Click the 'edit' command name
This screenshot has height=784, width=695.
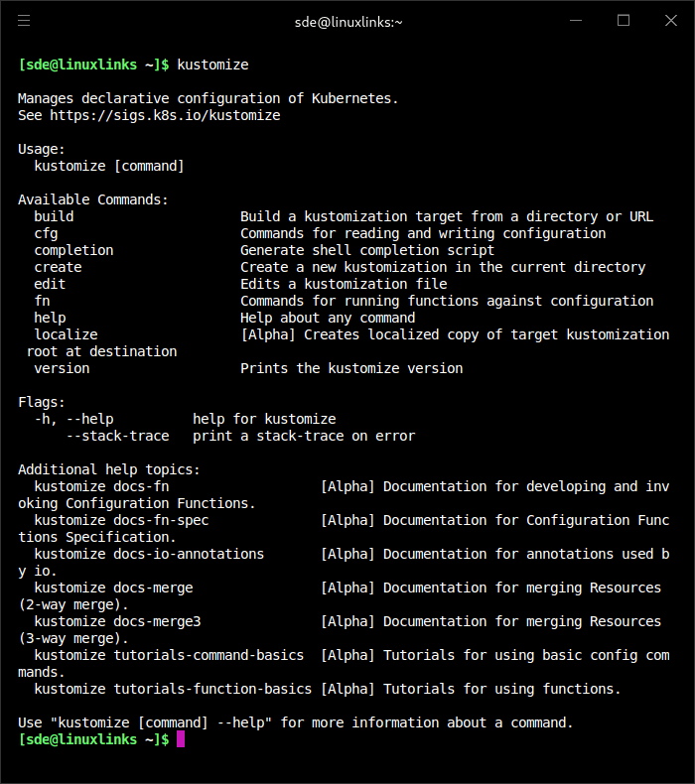(x=50, y=284)
